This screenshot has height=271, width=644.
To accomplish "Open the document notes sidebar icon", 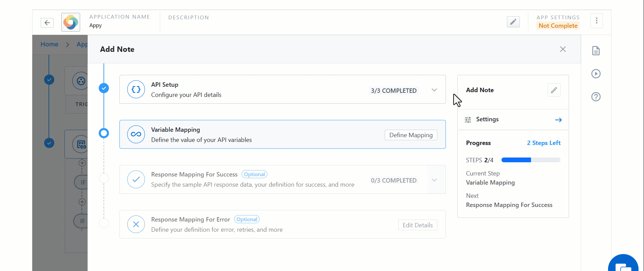I will tap(596, 51).
